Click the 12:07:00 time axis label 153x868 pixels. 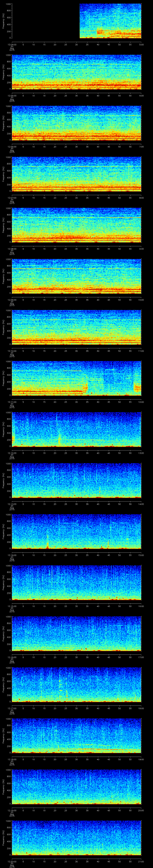click(12, 197)
